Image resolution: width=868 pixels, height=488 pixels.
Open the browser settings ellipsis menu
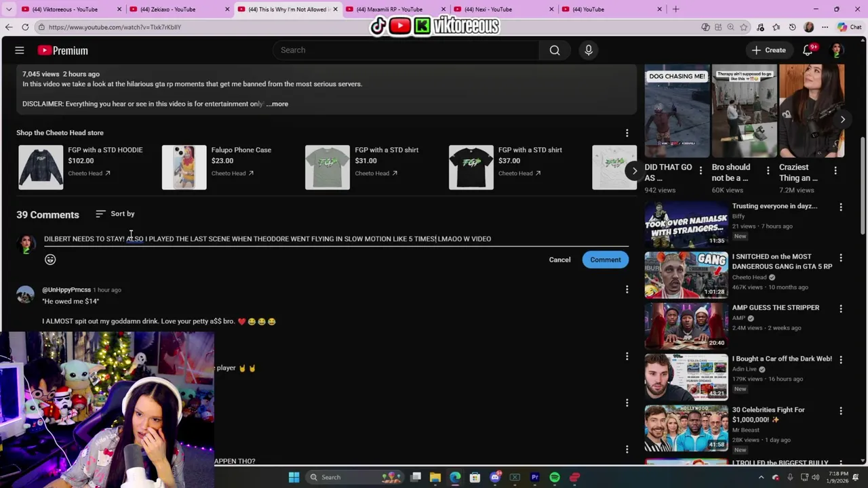pos(825,27)
